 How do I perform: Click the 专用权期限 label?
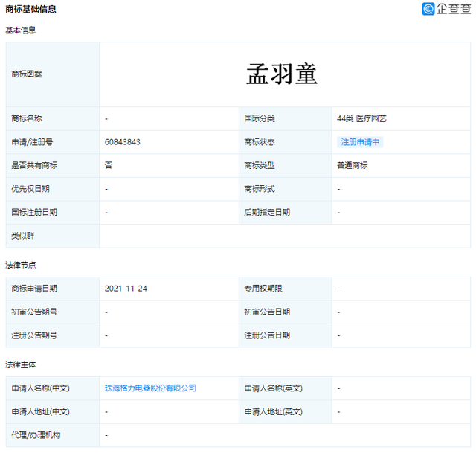point(262,289)
